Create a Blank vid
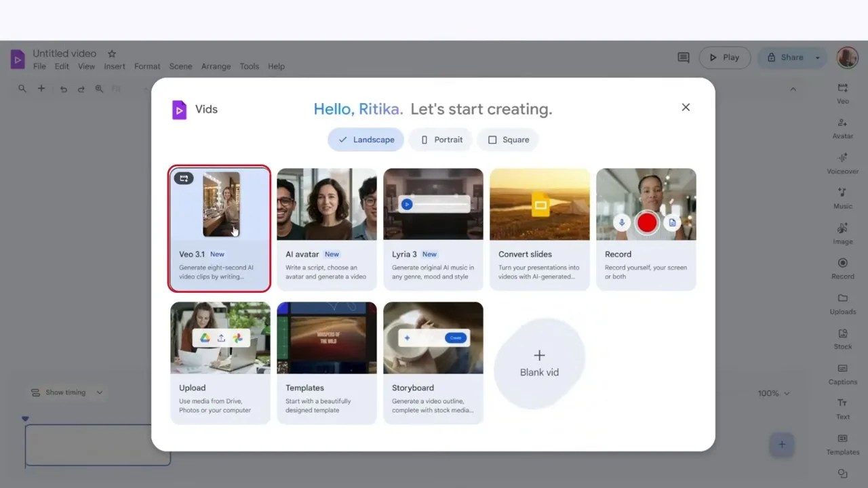 click(539, 364)
